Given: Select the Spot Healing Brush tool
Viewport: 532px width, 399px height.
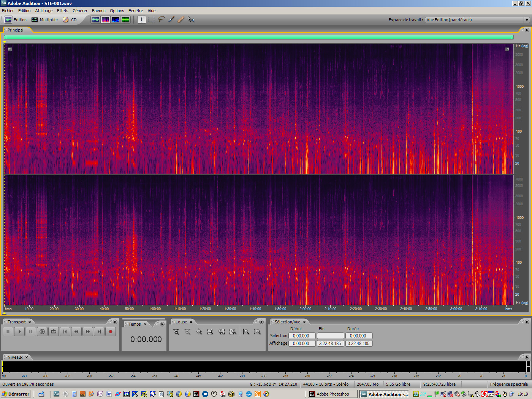Looking at the screenshot, I should (x=181, y=19).
